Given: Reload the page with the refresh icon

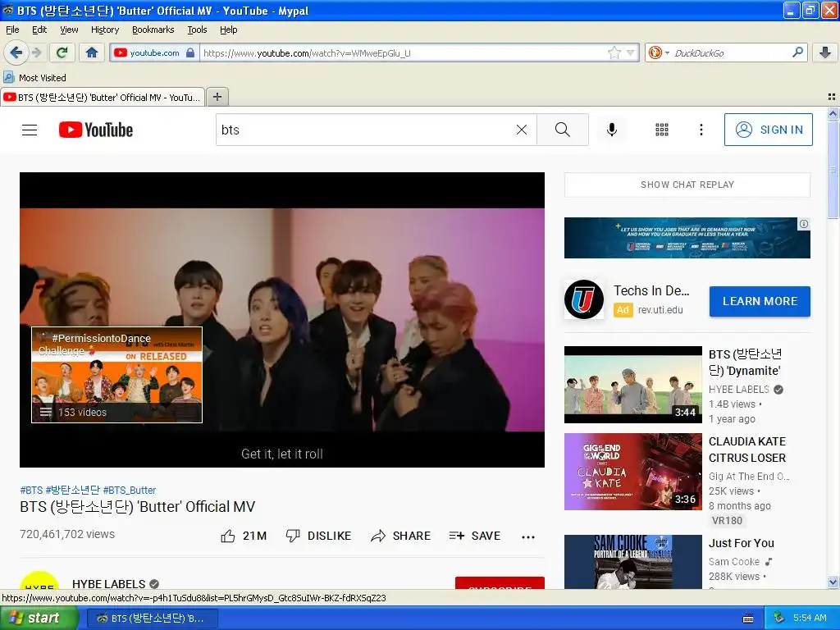Looking at the screenshot, I should tap(62, 52).
